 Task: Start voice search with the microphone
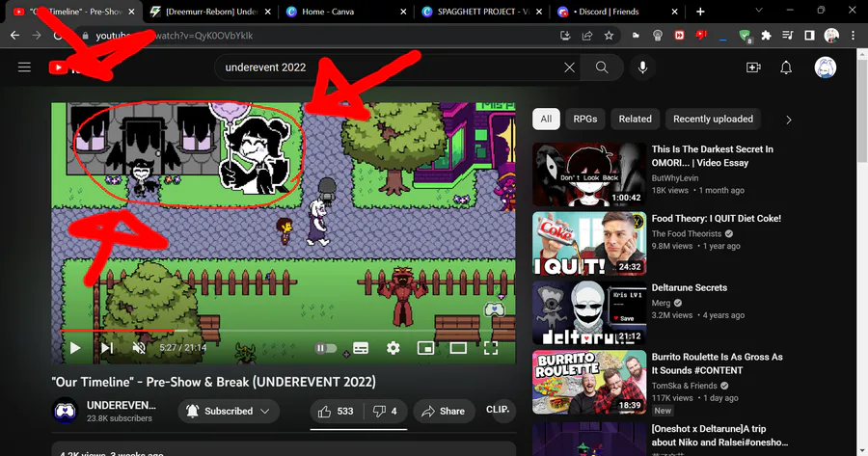(x=642, y=67)
